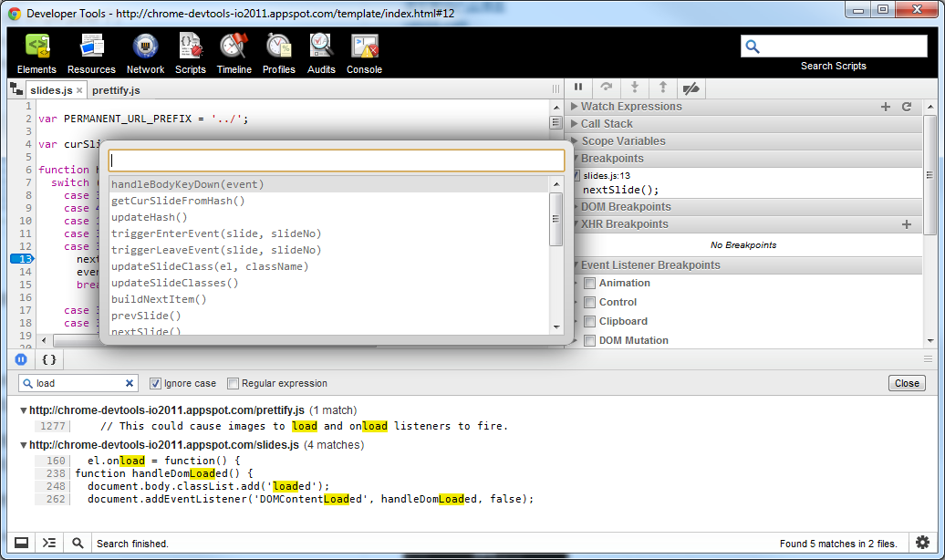
Task: Close the slides.js tab
Action: (79, 90)
